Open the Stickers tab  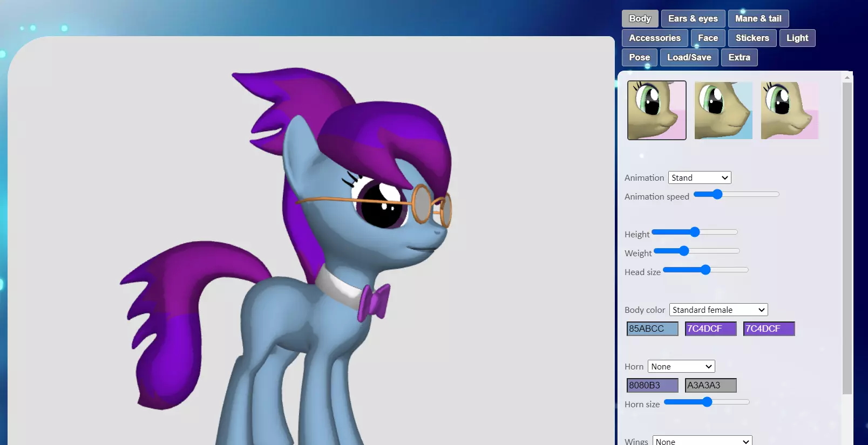pos(752,38)
